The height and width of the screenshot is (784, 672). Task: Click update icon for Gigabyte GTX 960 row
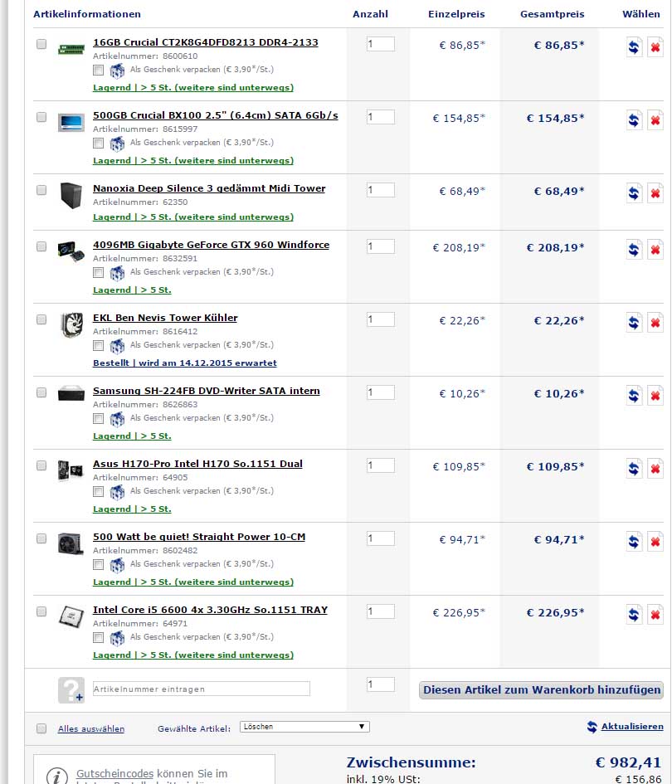coord(634,250)
